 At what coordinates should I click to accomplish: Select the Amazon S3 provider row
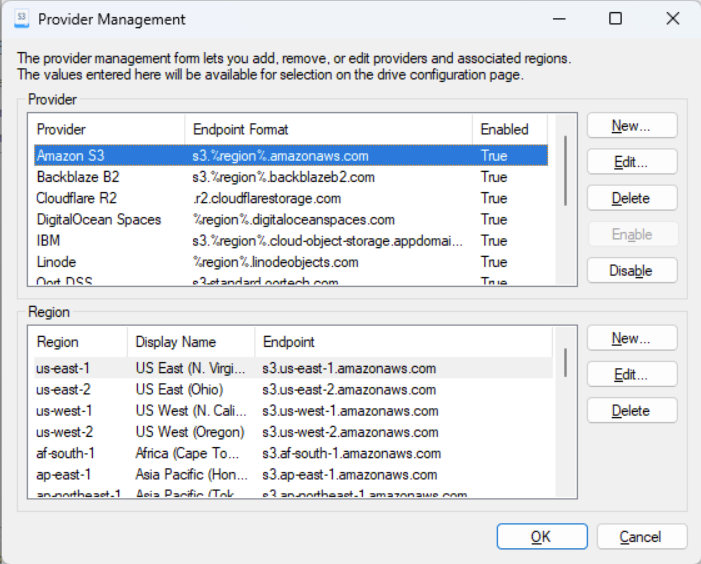point(291,156)
